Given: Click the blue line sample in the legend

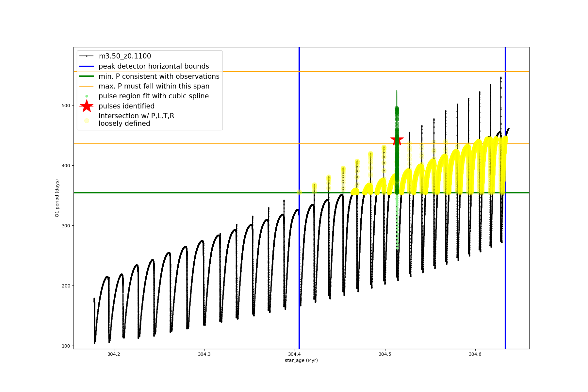Looking at the screenshot, I should tap(87, 66).
